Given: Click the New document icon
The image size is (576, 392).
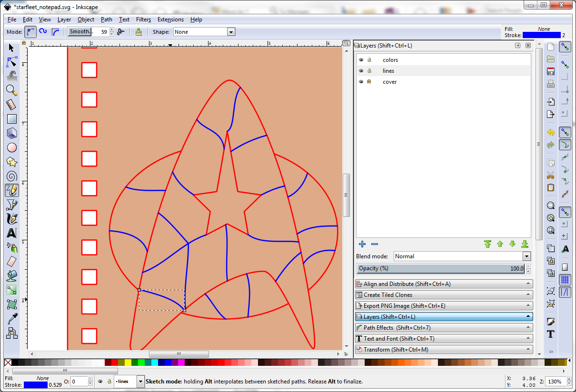Looking at the screenshot, I should coord(551,47).
